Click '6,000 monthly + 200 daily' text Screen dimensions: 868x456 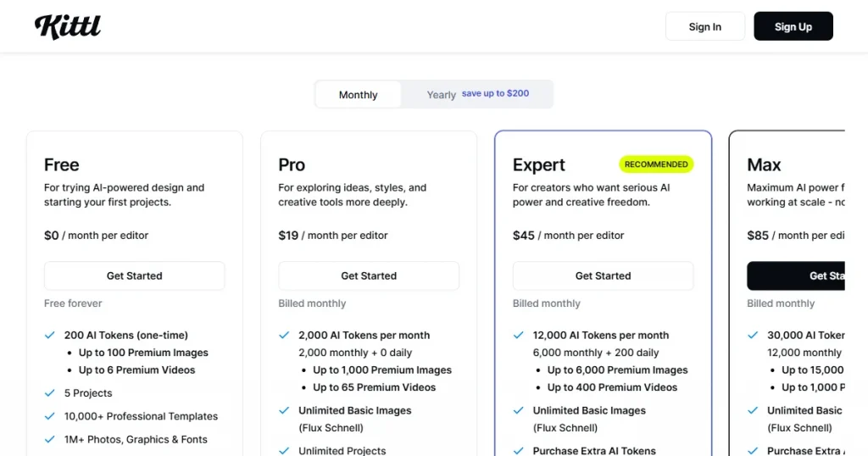click(x=596, y=353)
